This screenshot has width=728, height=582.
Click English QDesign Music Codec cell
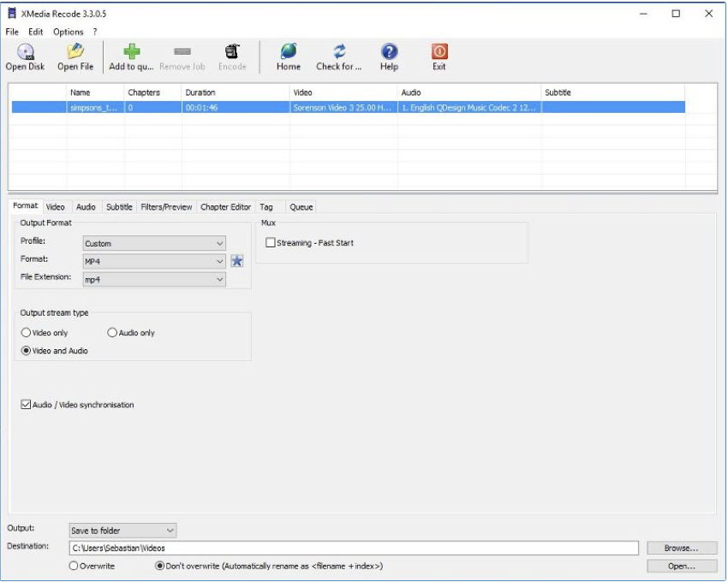[x=468, y=108]
